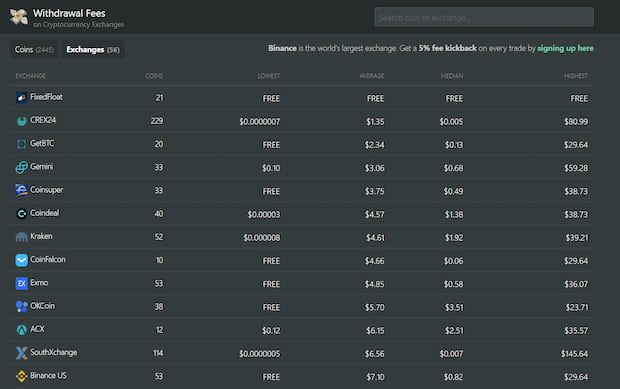
Task: Sort table by Median column header
Action: pos(452,76)
